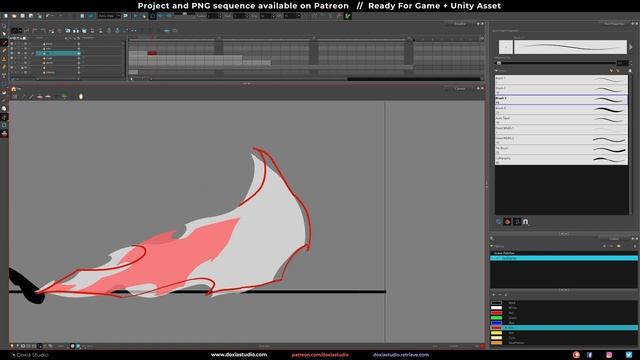The width and height of the screenshot is (640, 360).
Task: Select the Pencil tool in the left toolbar
Action: (x=4, y=51)
